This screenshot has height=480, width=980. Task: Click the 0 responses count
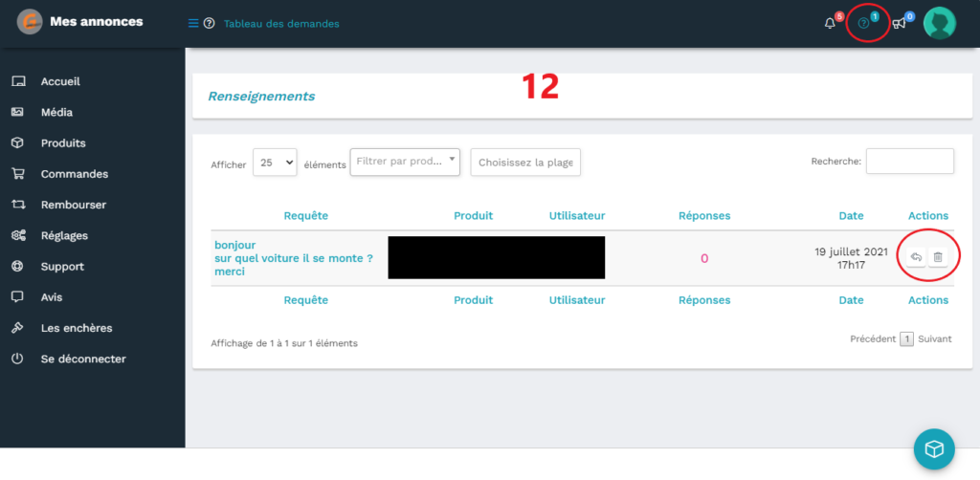pyautogui.click(x=704, y=258)
